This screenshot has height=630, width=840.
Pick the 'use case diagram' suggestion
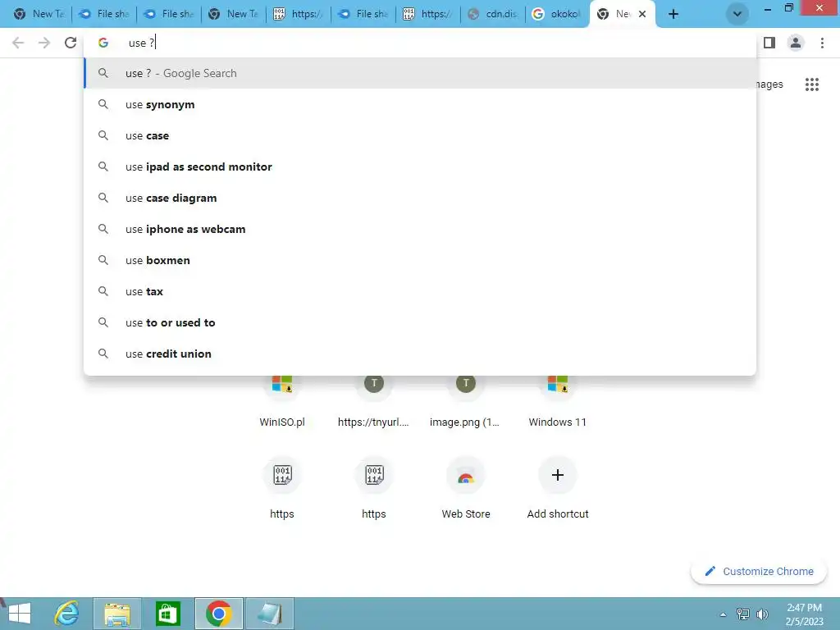(420, 198)
